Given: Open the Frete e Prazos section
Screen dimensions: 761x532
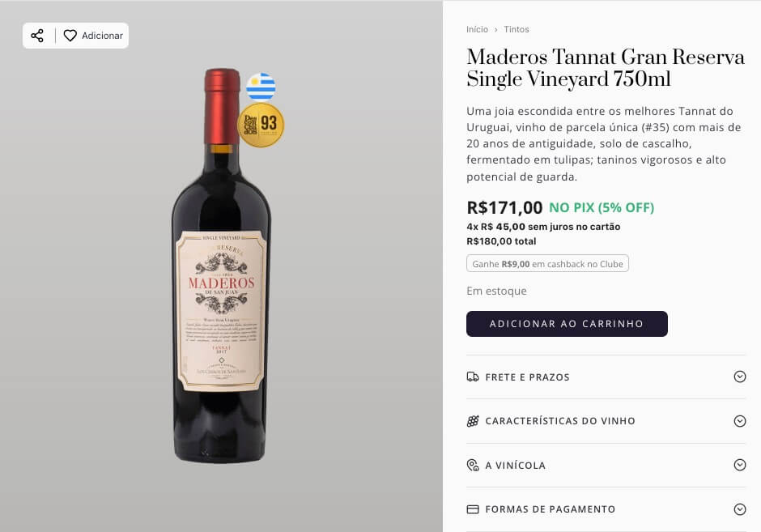Looking at the screenshot, I should (527, 377).
